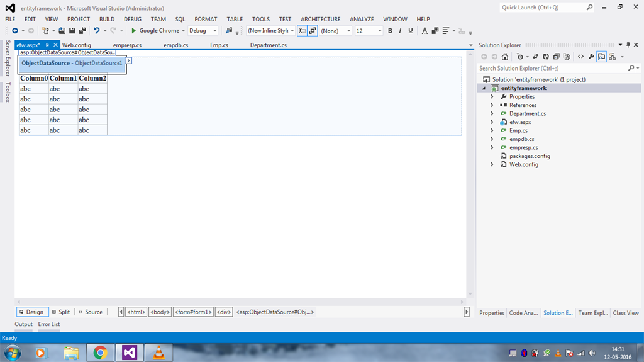Switch to the Web.config tab
The height and width of the screenshot is (362, 644).
pyautogui.click(x=76, y=45)
